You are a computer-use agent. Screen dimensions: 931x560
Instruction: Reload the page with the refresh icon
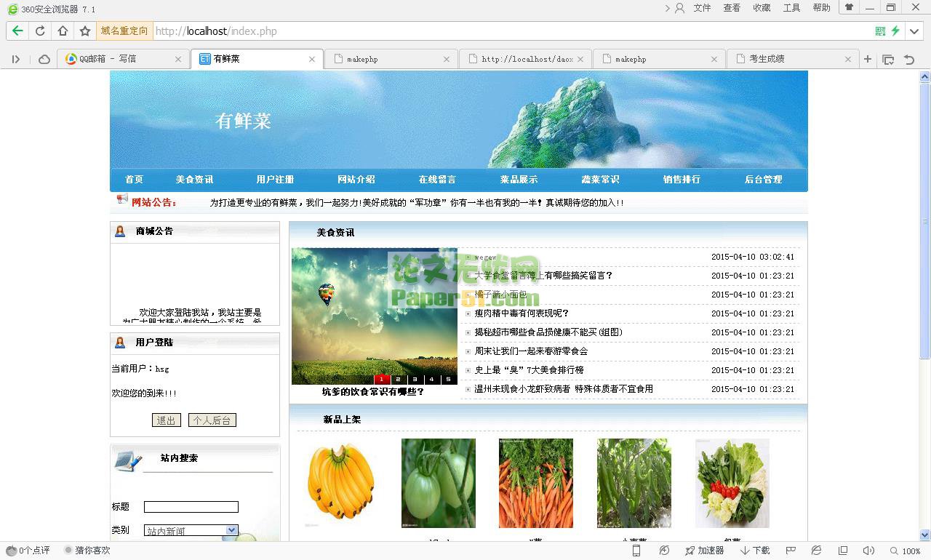tap(40, 31)
